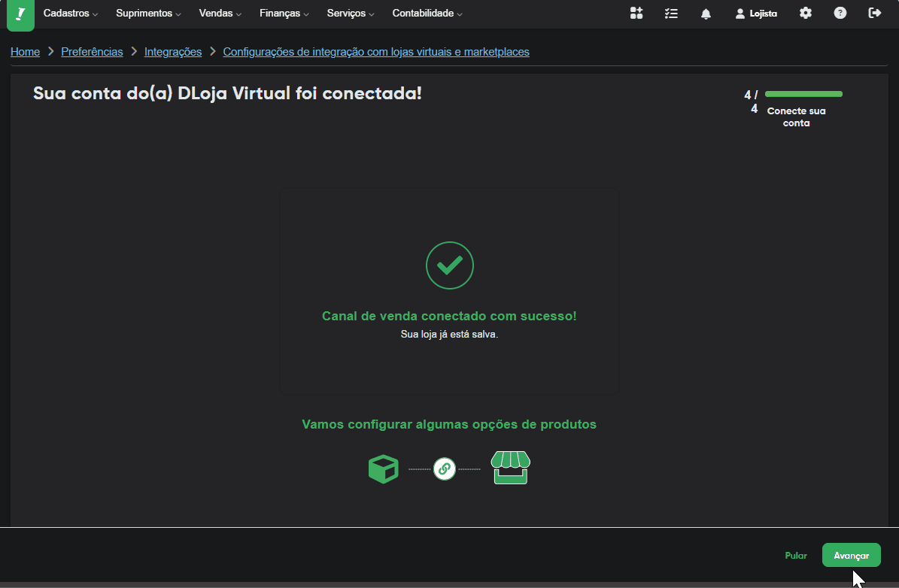This screenshot has width=899, height=588.
Task: Click the green storefront icon
Action: (x=510, y=468)
